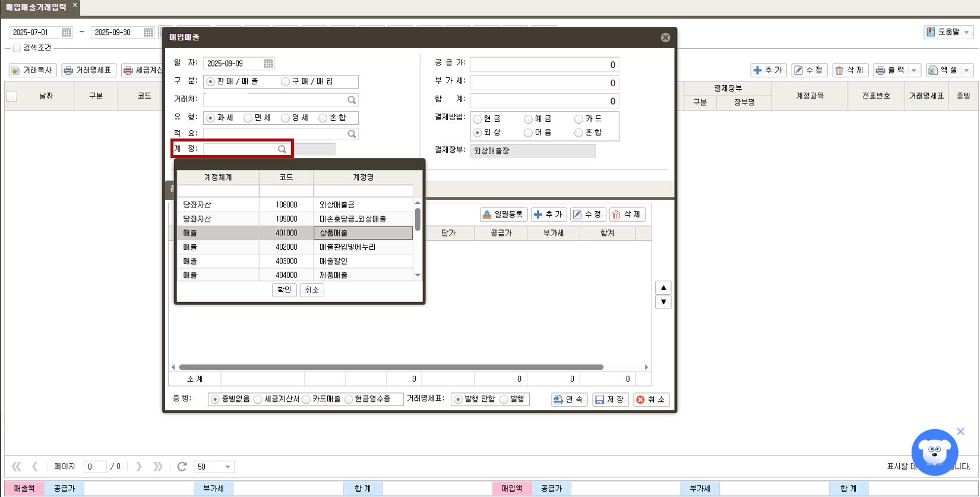Click 저장 save button

[x=610, y=400]
